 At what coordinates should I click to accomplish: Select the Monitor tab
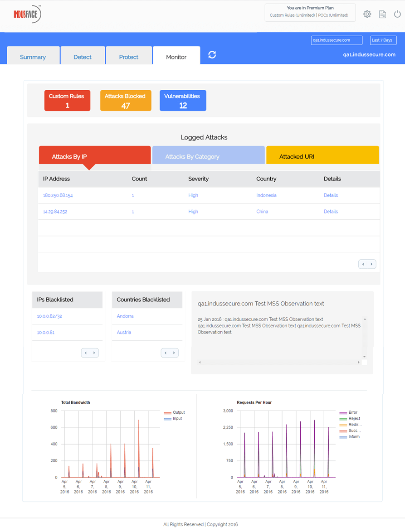point(176,56)
